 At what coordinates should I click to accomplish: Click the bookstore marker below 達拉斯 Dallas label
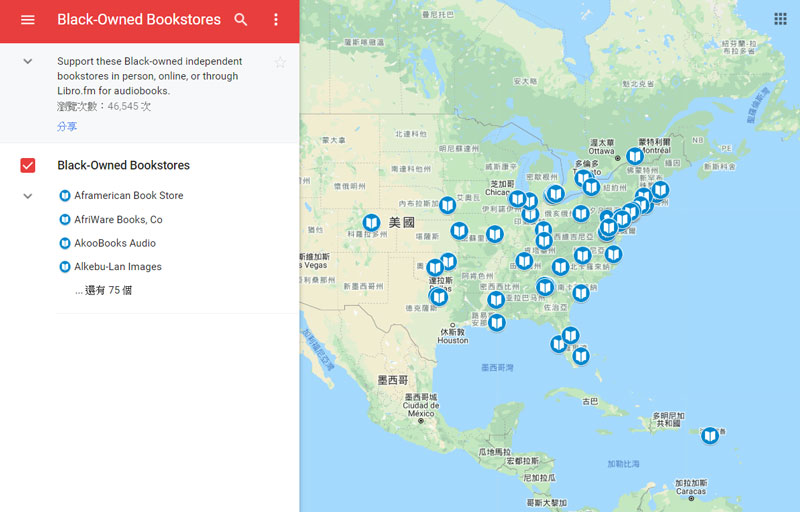(438, 297)
